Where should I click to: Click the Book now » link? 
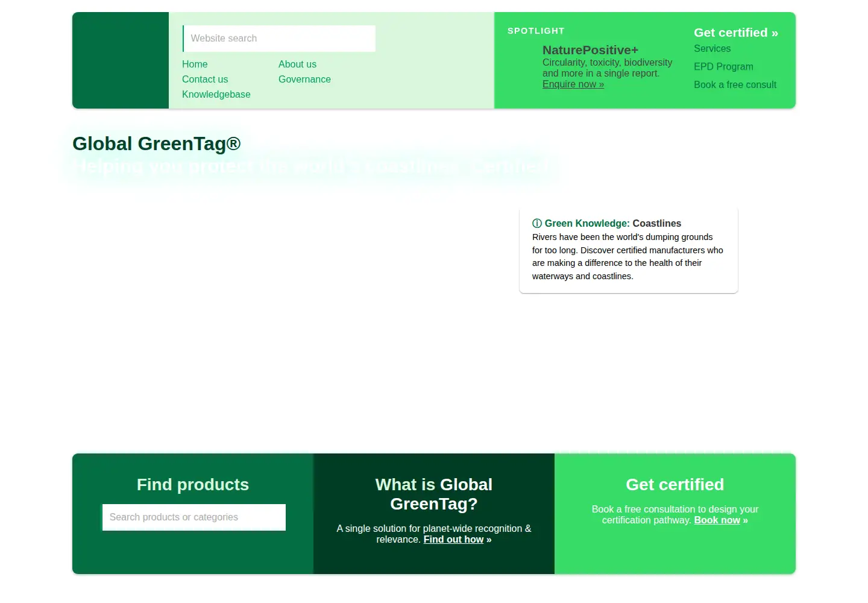pos(721,520)
